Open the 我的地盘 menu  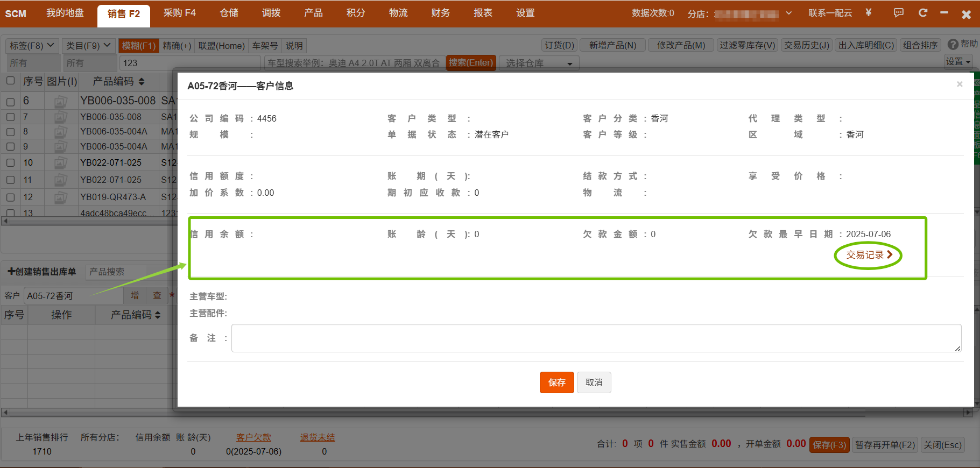(65, 13)
